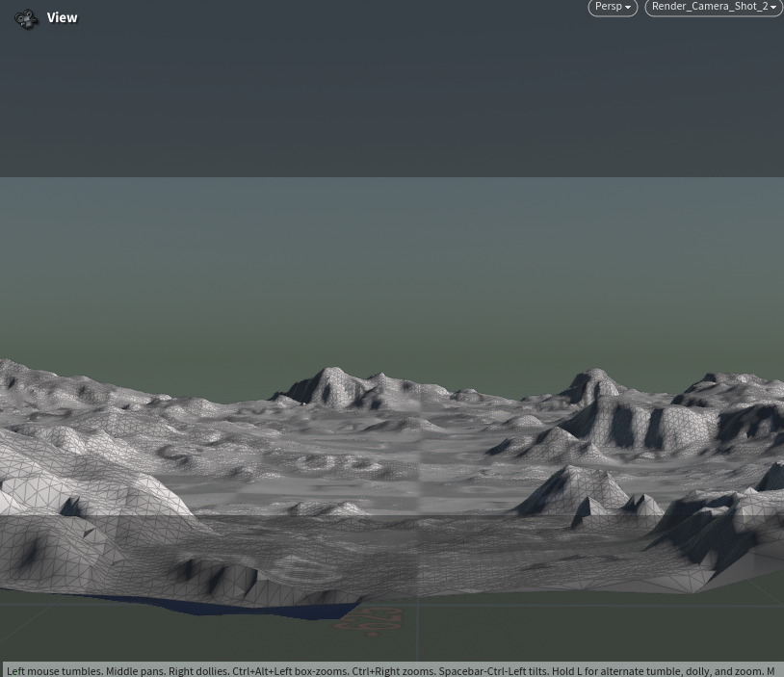The height and width of the screenshot is (677, 784).
Task: Select the orange origin marker below terrain
Action: tap(371, 620)
